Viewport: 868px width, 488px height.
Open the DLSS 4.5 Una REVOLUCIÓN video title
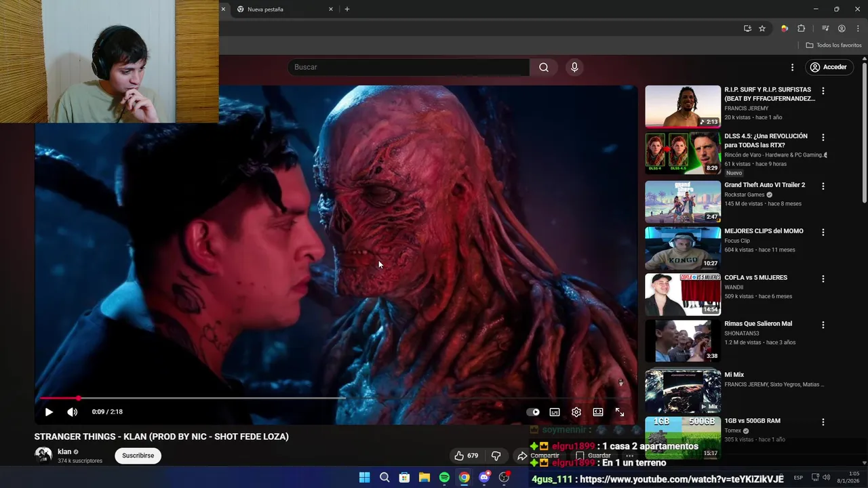766,140
